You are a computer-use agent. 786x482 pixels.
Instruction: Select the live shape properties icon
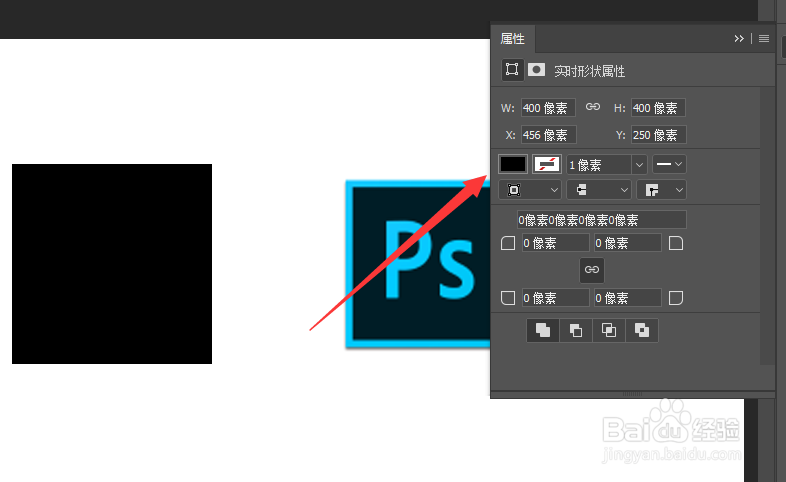(512, 69)
